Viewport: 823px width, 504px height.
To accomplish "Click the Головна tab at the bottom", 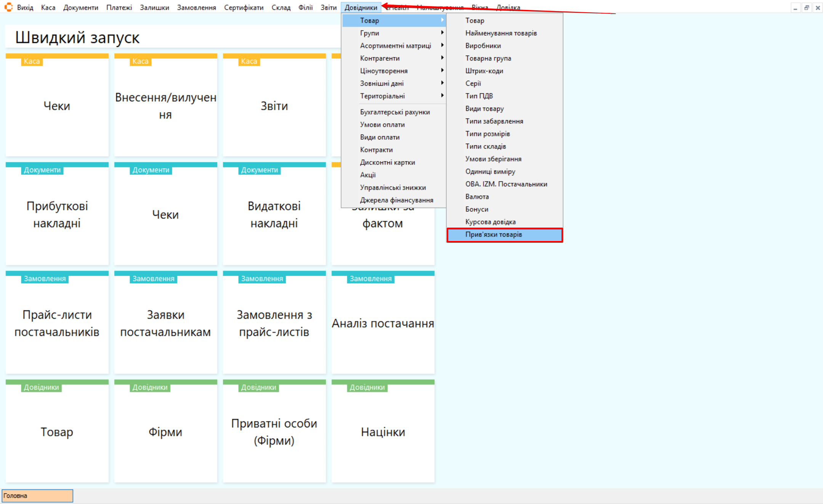I will point(37,496).
